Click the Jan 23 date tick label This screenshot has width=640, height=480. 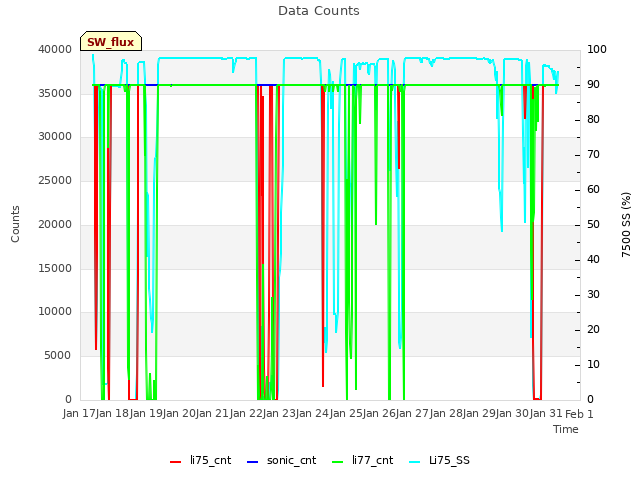point(279,414)
